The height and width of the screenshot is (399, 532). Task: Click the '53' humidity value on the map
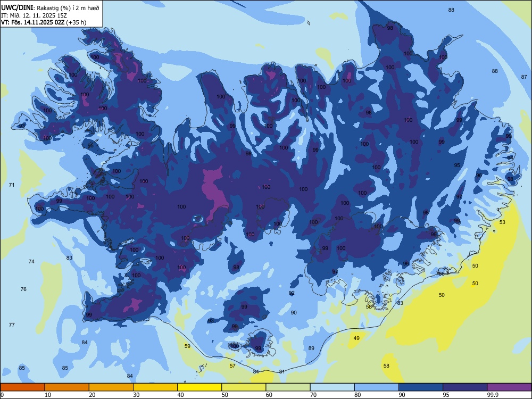503,222
